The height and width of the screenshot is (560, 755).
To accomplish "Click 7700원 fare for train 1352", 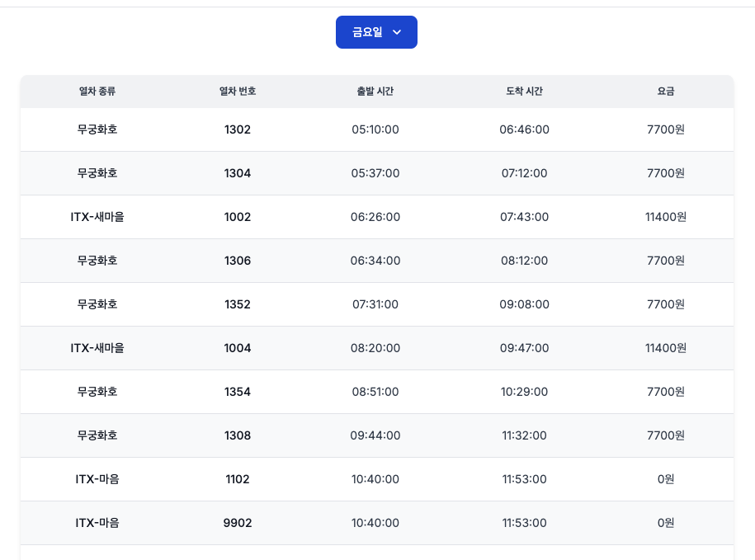I will [x=666, y=304].
